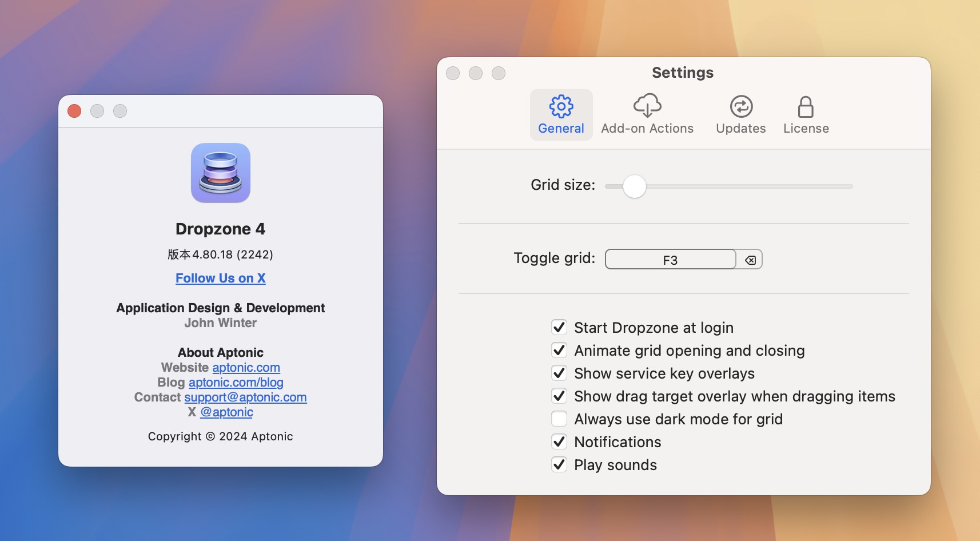980x541 pixels.
Task: Open the Follow Us on X link
Action: 221,279
